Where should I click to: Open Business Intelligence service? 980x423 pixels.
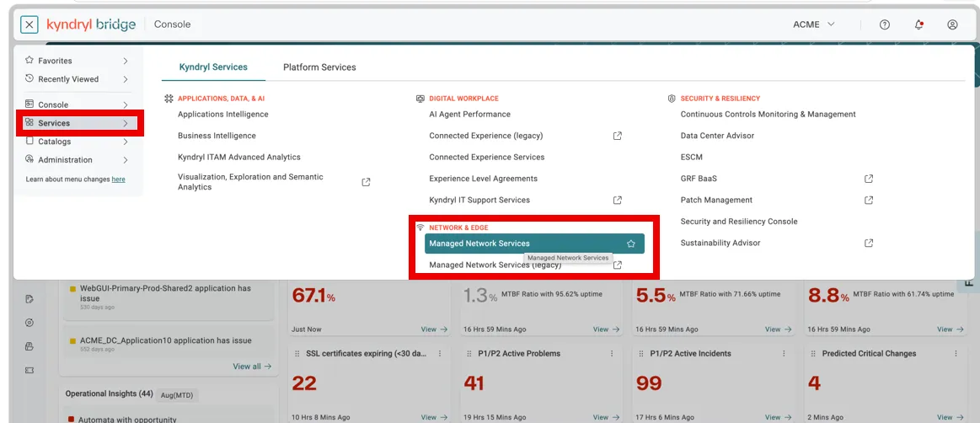tap(217, 136)
